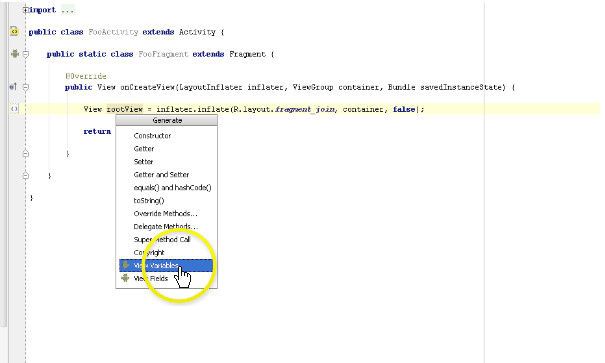This screenshot has width=605, height=363.
Task: Select equals() and hashCode() option
Action: click(166, 187)
